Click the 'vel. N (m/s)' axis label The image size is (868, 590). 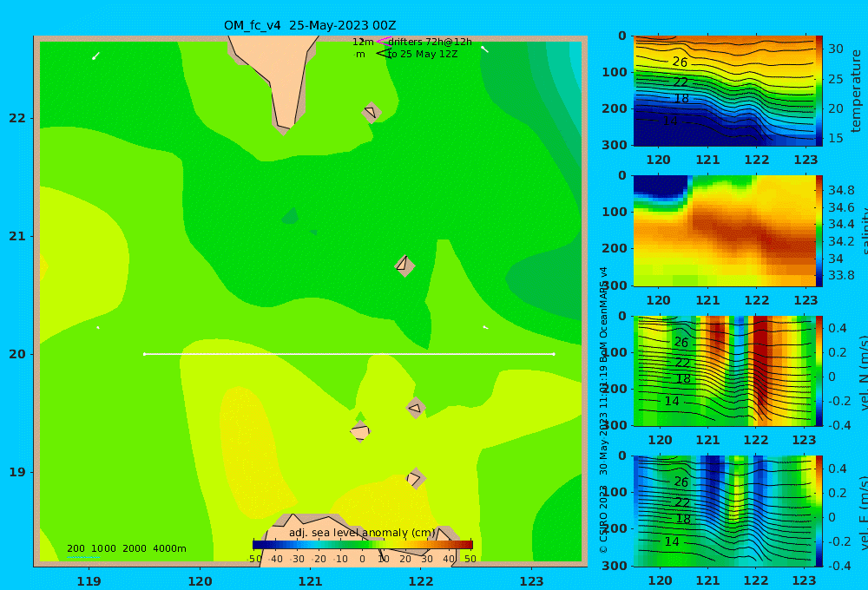point(864,374)
